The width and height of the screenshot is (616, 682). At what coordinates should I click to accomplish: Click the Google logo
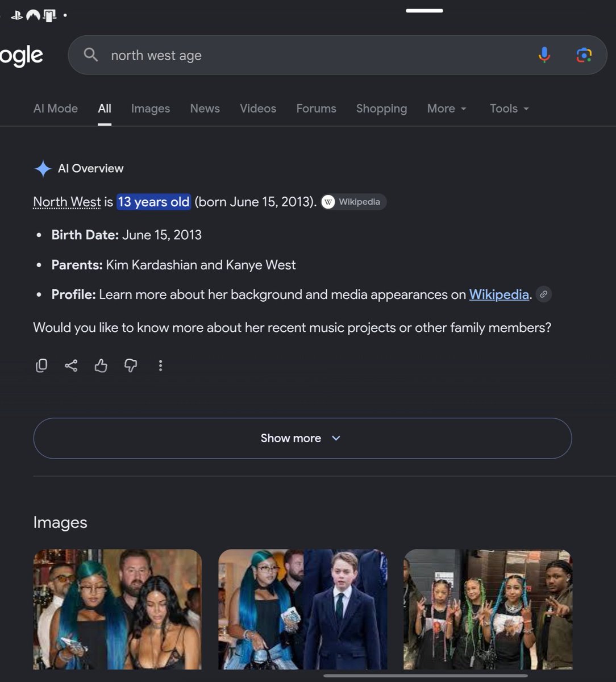(22, 56)
